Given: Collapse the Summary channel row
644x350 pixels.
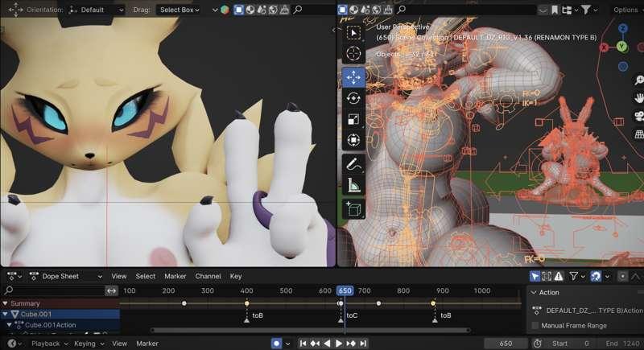Looking at the screenshot, I should click(5, 303).
